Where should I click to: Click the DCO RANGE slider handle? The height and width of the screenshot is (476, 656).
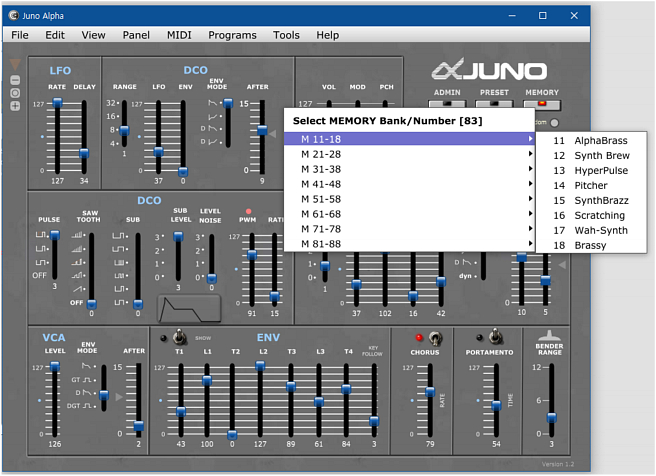(124, 131)
